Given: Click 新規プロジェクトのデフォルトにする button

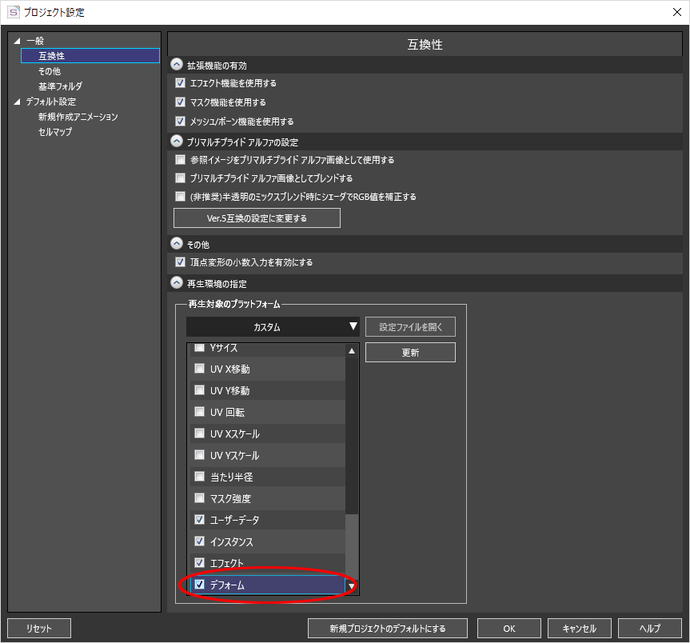Looking at the screenshot, I should (388, 628).
